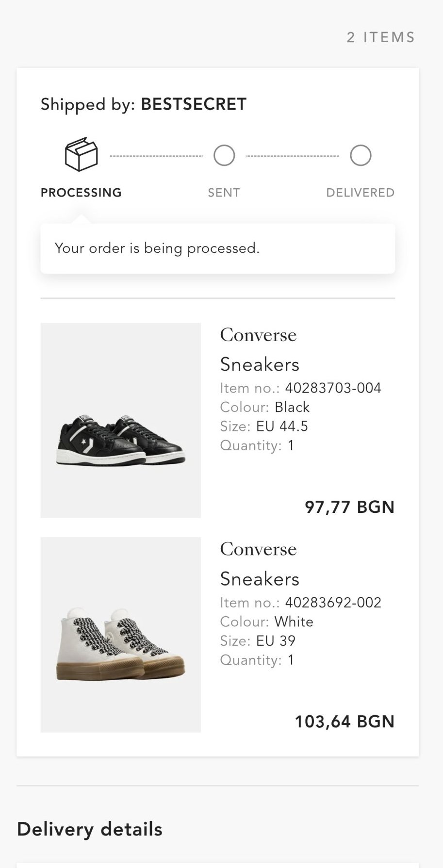Click the 2 ITEMS count label

pos(381,37)
